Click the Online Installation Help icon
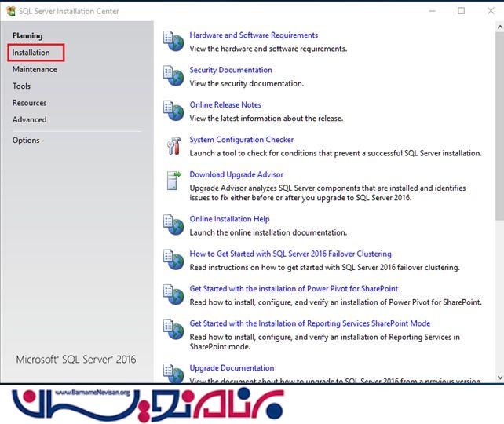The image size is (504, 424). 173,225
